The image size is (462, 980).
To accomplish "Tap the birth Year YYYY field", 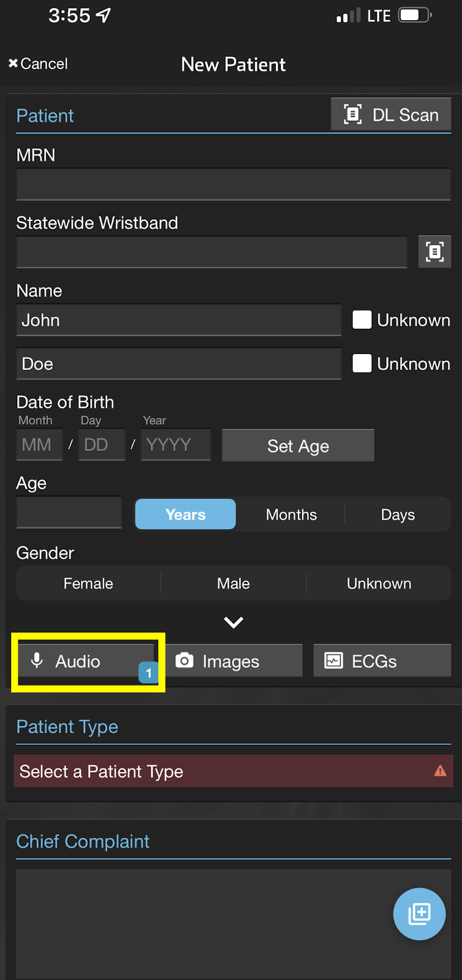I will [175, 445].
